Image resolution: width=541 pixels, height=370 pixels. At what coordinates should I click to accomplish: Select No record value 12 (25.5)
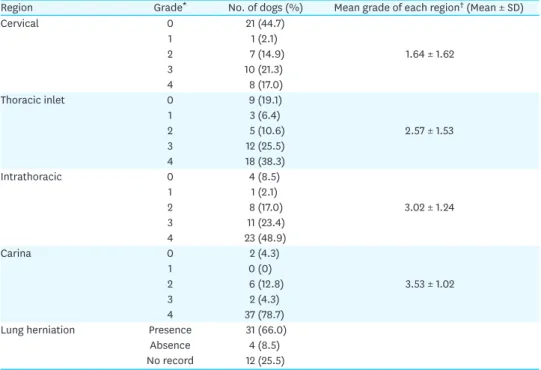pos(265,361)
